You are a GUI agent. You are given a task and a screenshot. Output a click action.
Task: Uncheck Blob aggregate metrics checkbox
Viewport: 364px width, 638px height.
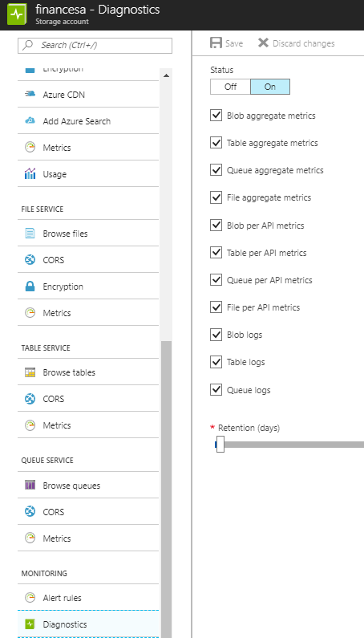pyautogui.click(x=216, y=116)
